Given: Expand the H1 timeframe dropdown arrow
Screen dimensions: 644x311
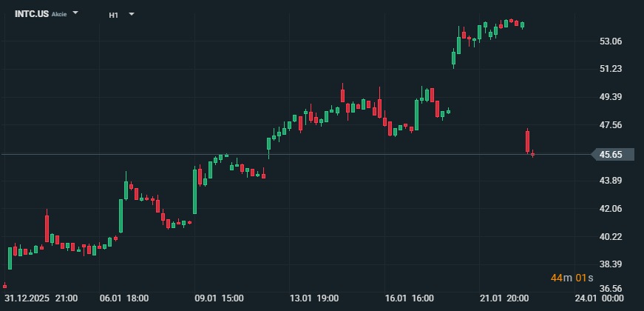Looking at the screenshot, I should pyautogui.click(x=132, y=14).
